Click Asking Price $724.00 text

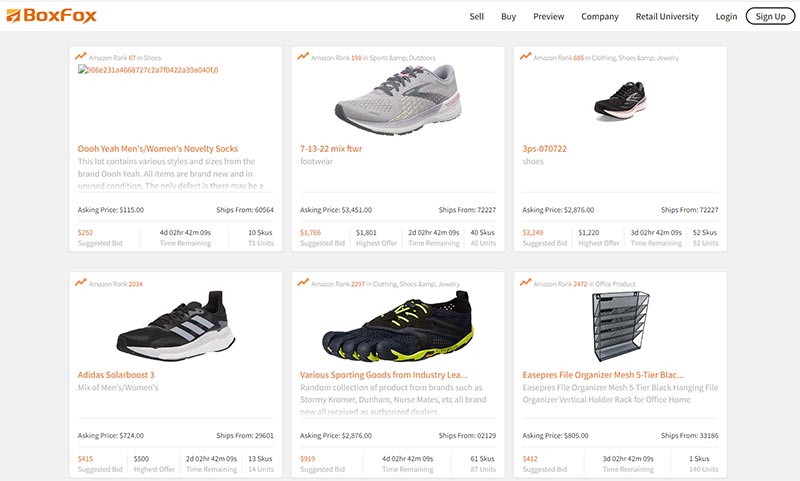[x=111, y=436]
